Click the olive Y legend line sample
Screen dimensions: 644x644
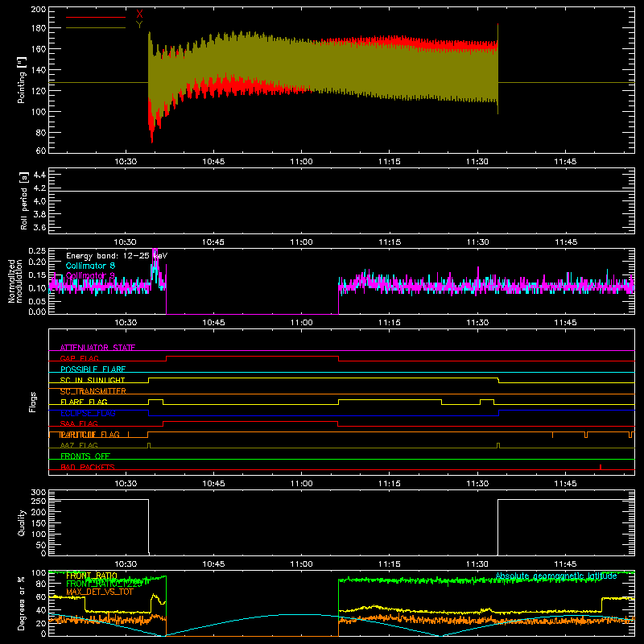[x=96, y=28]
